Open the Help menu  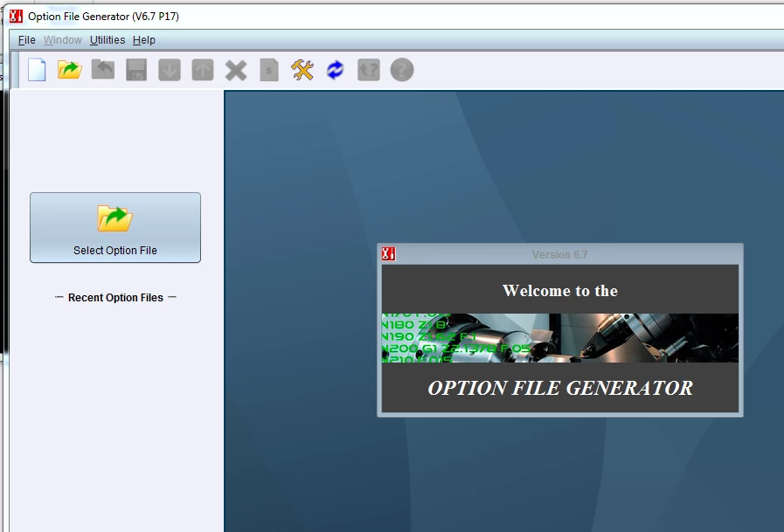tap(144, 40)
